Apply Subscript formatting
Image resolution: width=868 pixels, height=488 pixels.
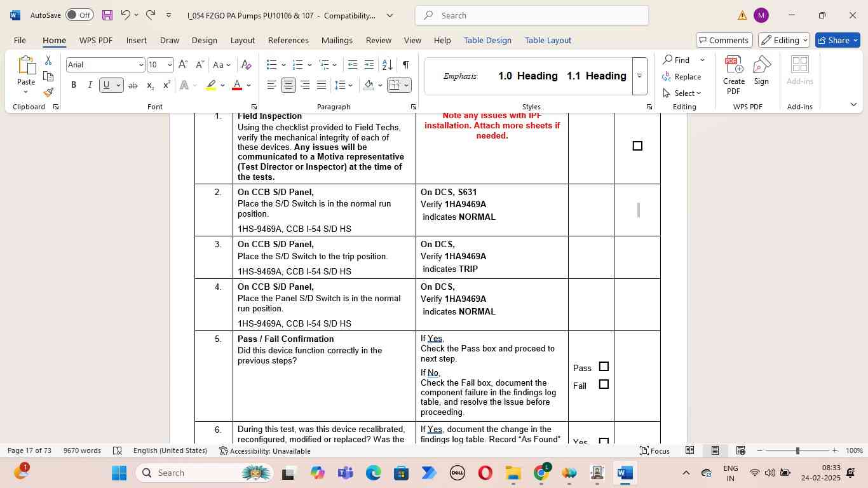150,85
